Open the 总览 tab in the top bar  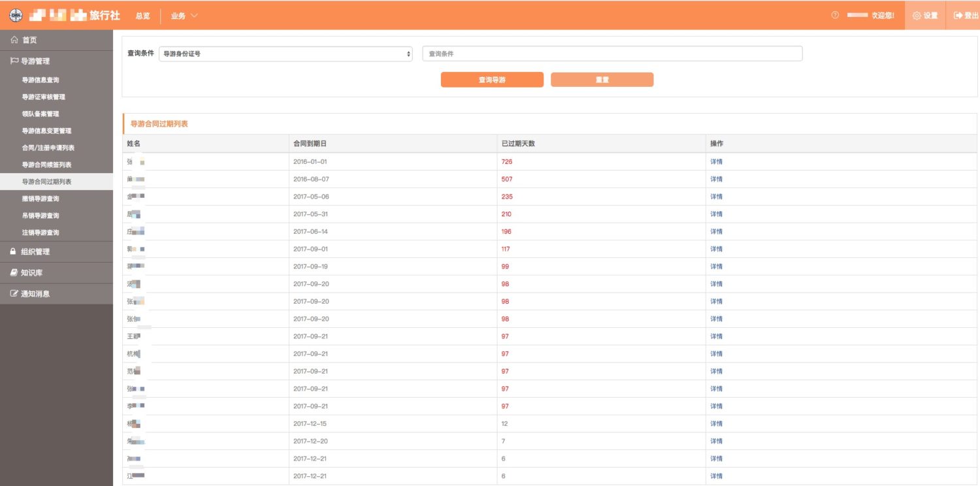(142, 15)
